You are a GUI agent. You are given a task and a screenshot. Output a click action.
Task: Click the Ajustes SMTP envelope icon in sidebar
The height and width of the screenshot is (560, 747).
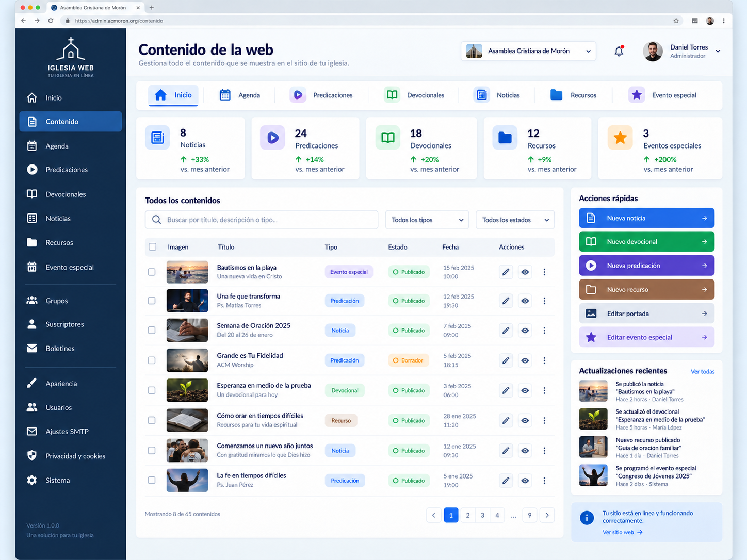coord(32,431)
